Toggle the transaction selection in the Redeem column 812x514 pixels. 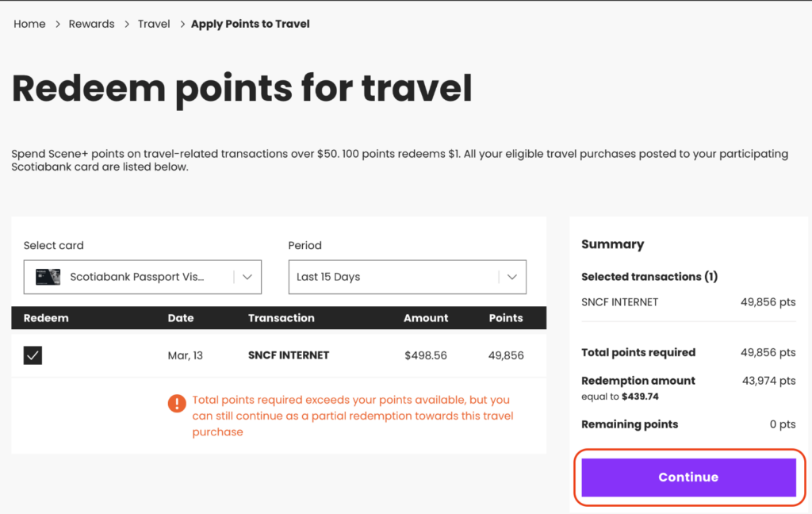[33, 355]
